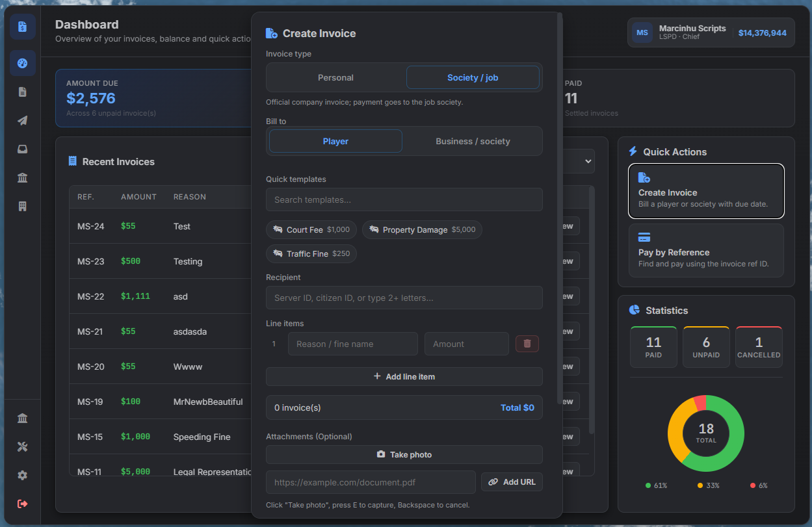This screenshot has height=527, width=812.
Task: Click the pie chart Statistics icon
Action: pyautogui.click(x=635, y=310)
